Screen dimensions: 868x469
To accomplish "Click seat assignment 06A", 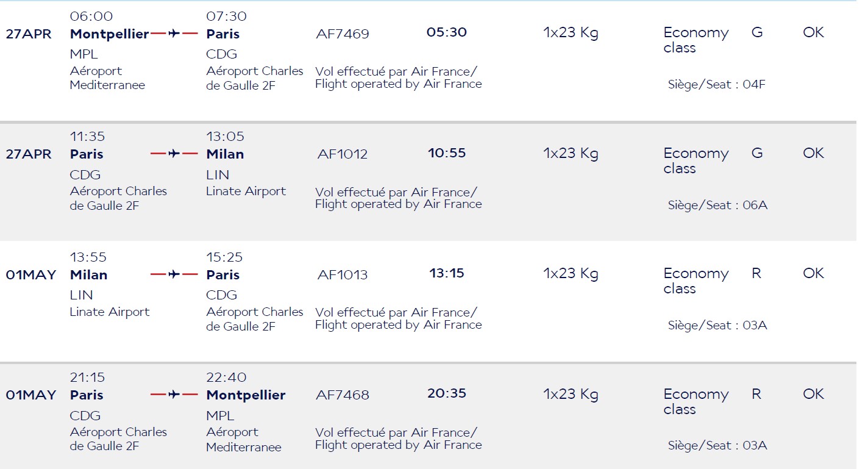I will click(x=755, y=205).
